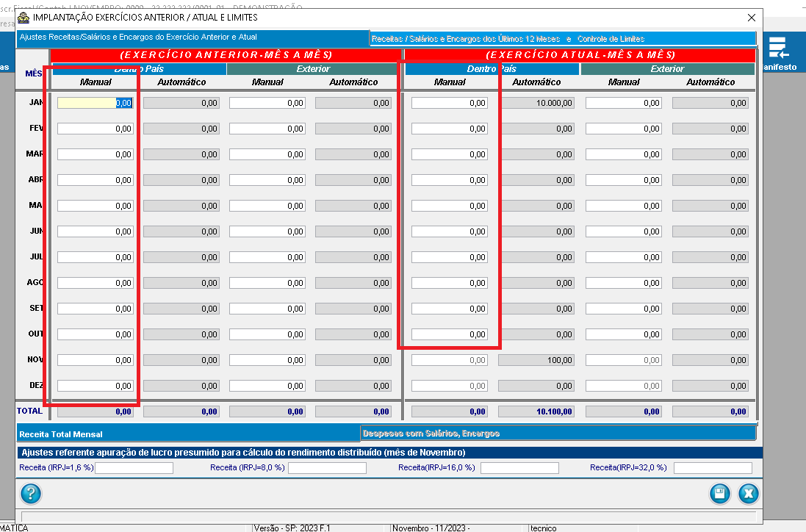The height and width of the screenshot is (532, 806).
Task: Select JAN manual Exterior field, exercício anterior
Action: coord(267,103)
